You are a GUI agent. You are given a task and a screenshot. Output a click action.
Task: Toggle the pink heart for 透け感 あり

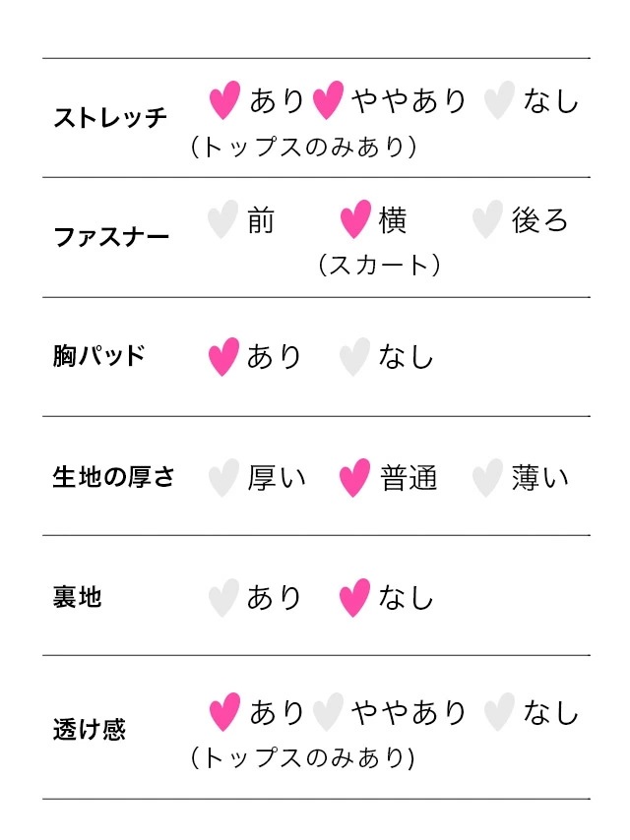pyautogui.click(x=224, y=712)
